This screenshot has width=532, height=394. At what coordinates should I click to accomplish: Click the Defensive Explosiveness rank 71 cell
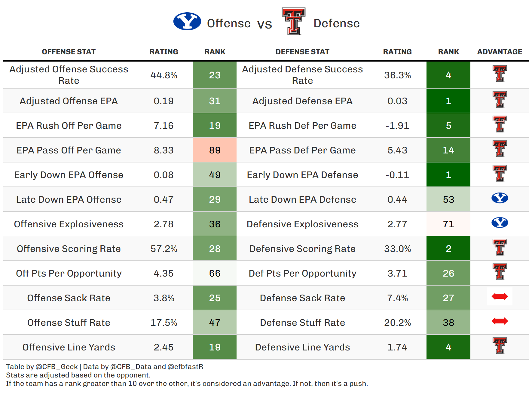click(x=448, y=224)
